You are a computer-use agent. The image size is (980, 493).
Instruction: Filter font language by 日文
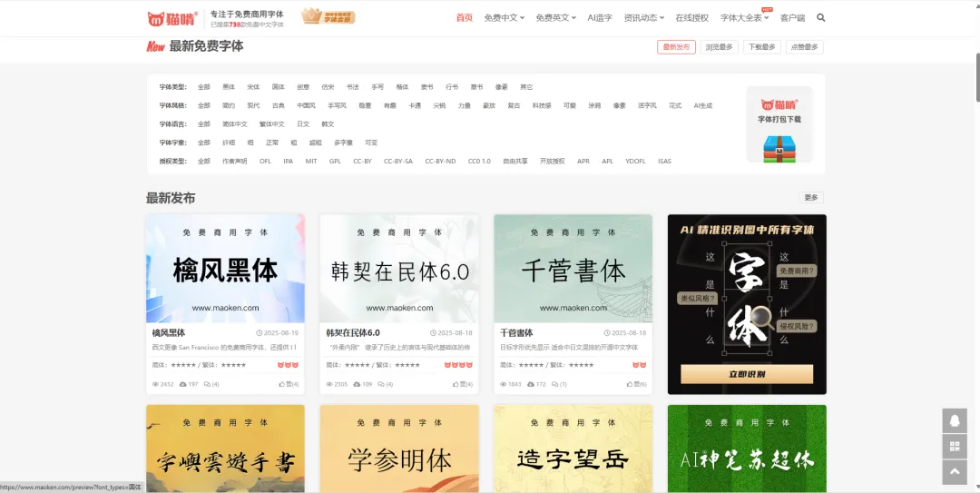point(303,124)
